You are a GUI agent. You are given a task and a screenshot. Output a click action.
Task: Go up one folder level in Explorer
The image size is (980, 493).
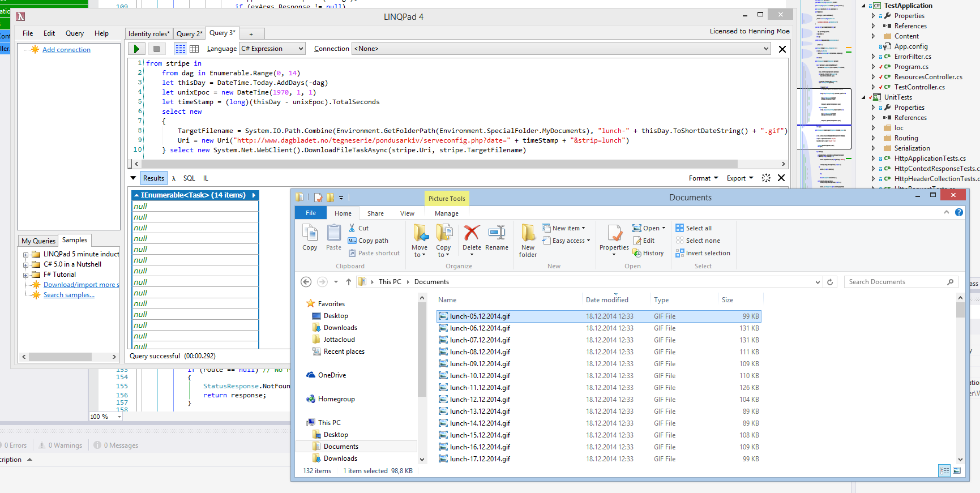tap(349, 282)
